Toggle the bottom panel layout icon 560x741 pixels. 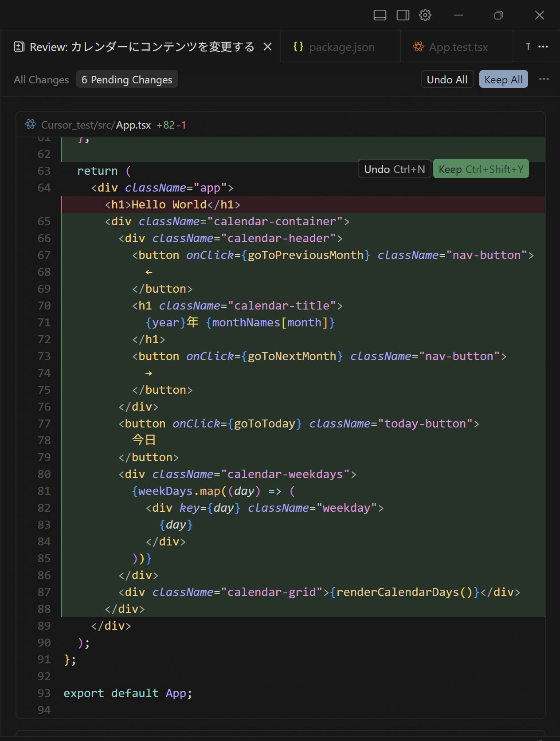(380, 15)
